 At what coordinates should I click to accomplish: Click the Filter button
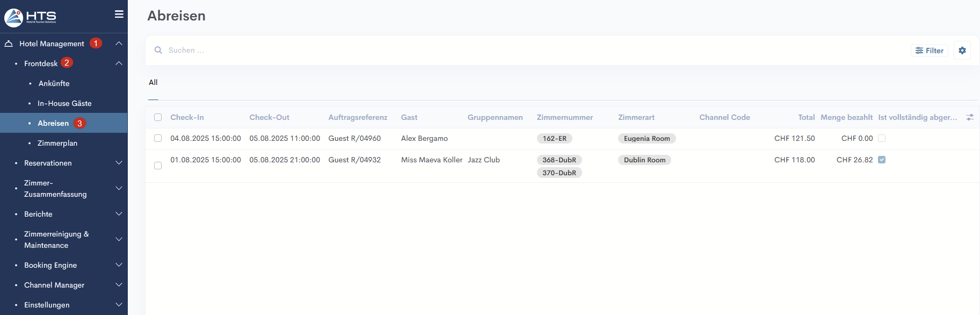[x=930, y=51]
